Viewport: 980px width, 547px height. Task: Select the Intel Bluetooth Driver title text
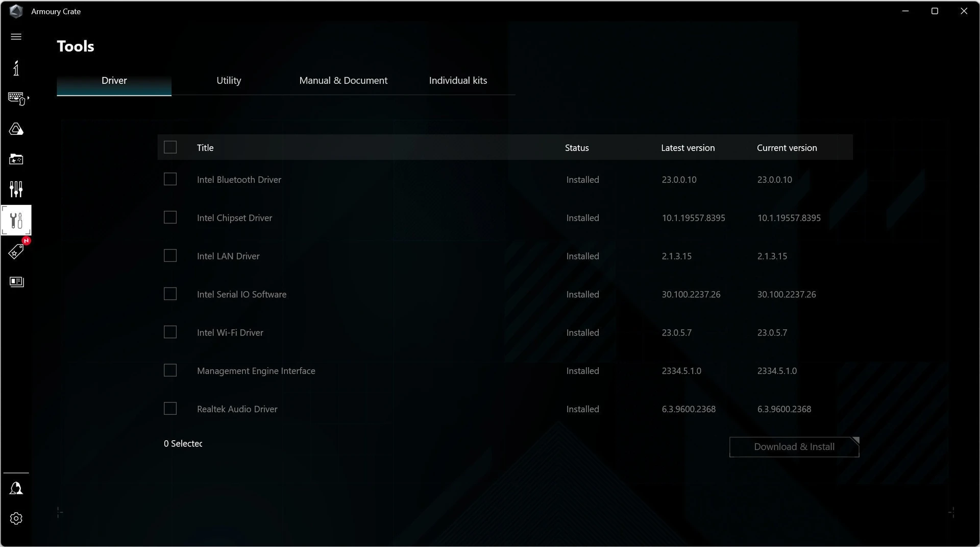coord(239,180)
